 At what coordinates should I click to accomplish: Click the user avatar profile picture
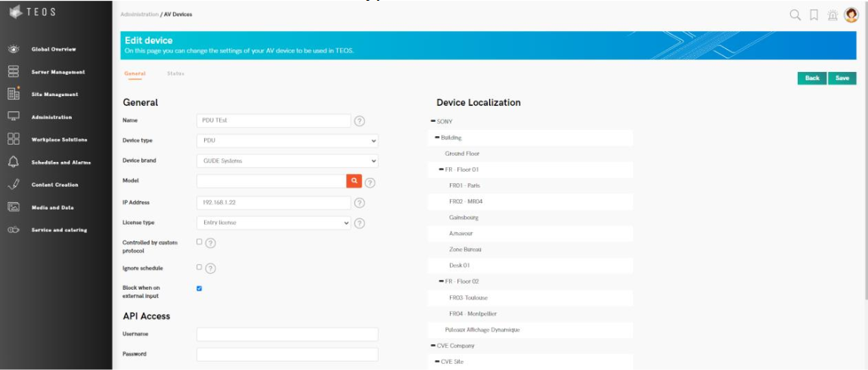(x=851, y=14)
